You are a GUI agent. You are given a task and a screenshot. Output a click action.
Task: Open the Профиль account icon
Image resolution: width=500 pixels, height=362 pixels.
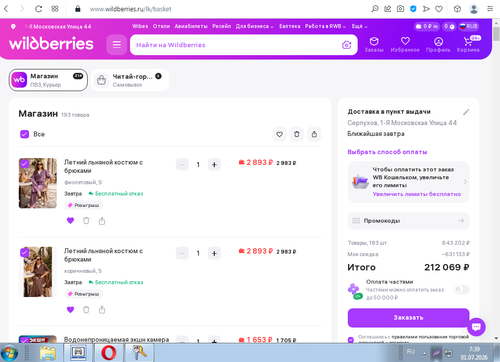pos(438,45)
